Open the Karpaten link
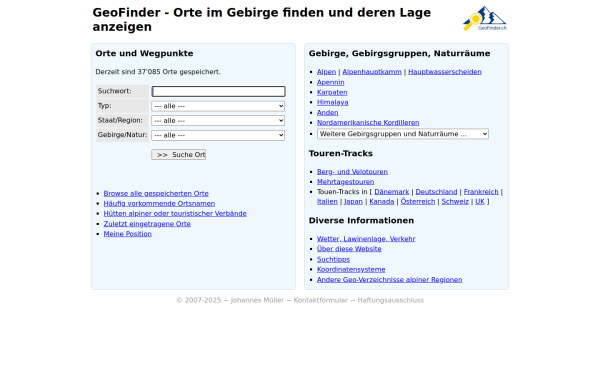Screen dimensions: 600x375 tap(332, 92)
